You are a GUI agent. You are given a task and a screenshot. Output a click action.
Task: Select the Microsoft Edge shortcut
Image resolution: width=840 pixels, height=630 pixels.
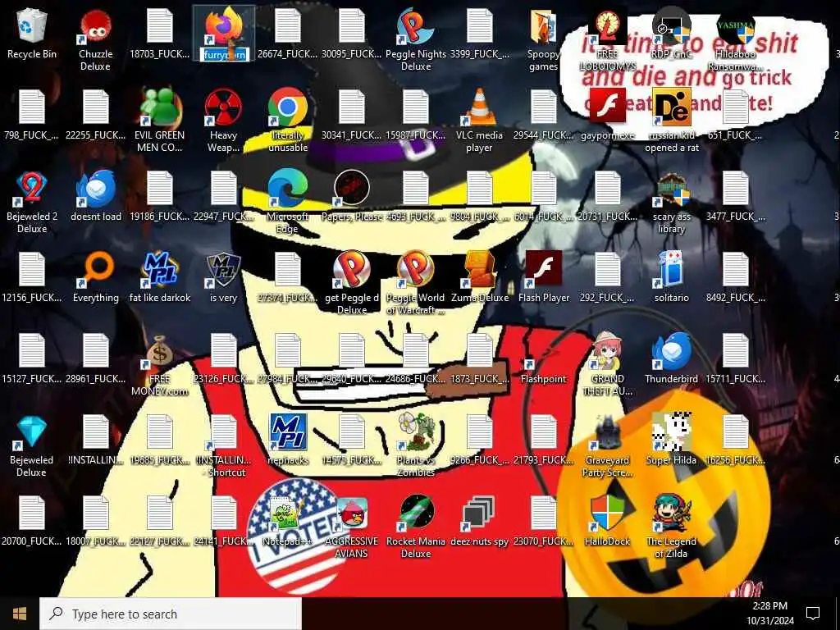click(288, 189)
